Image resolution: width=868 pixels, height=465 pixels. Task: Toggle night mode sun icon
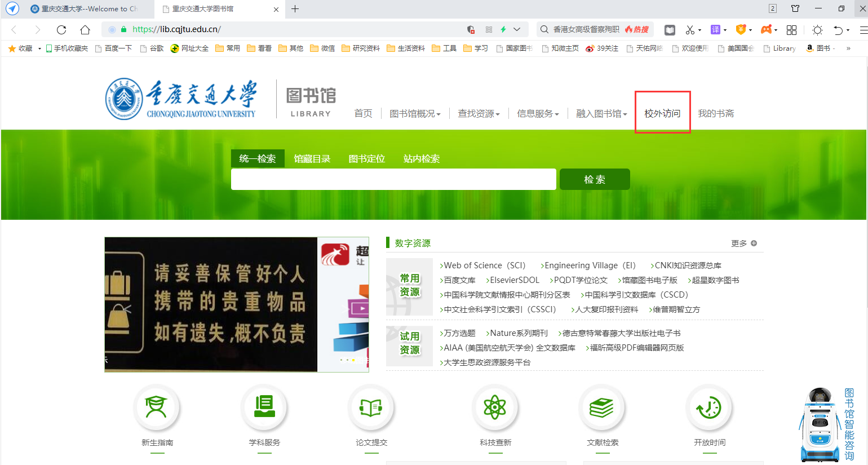(x=817, y=30)
